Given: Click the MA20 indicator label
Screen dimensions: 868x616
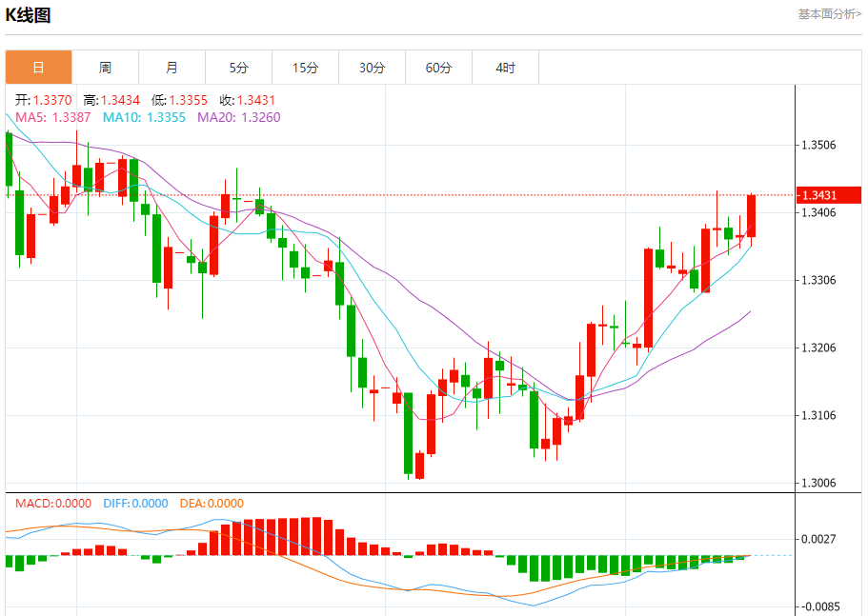Looking at the screenshot, I should [238, 117].
